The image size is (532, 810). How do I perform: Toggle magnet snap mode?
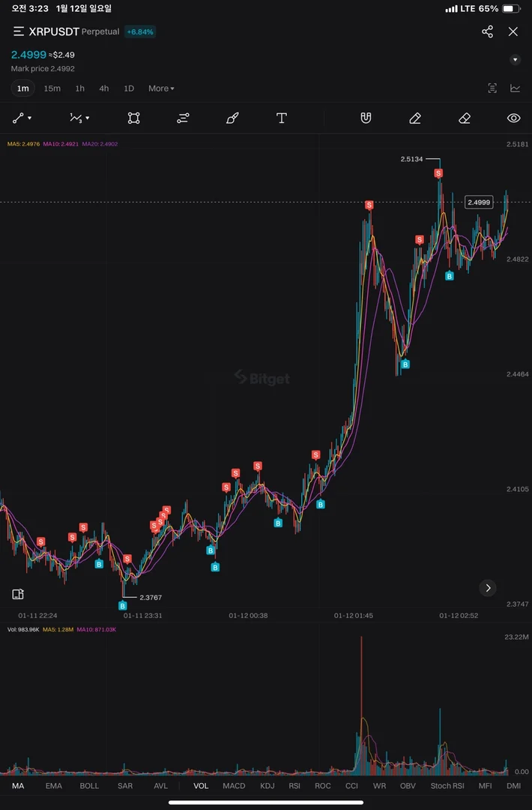(366, 118)
